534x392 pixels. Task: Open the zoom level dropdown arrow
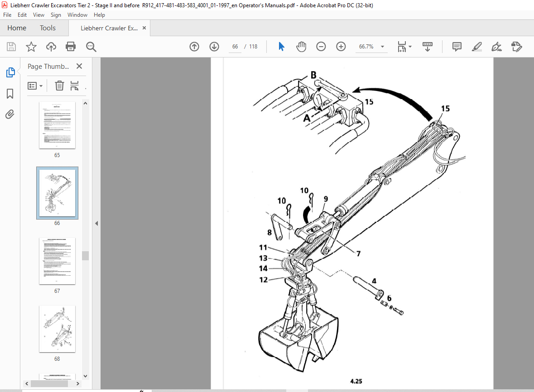click(x=382, y=47)
